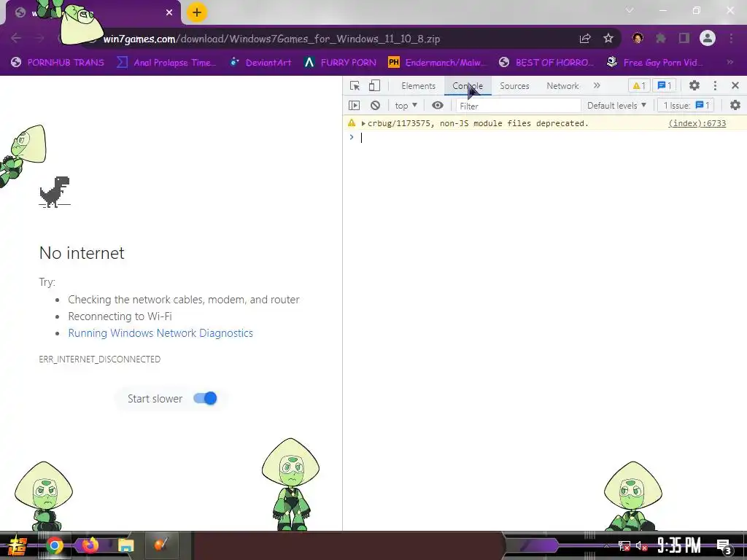The width and height of the screenshot is (747, 560).
Task: Open console settings gear icon
Action: pyautogui.click(x=735, y=105)
